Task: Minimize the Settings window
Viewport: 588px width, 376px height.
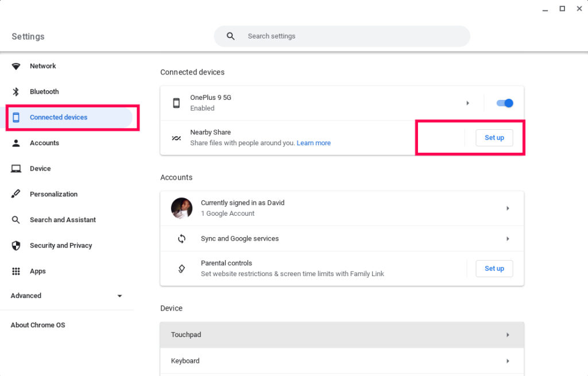Action: click(546, 9)
